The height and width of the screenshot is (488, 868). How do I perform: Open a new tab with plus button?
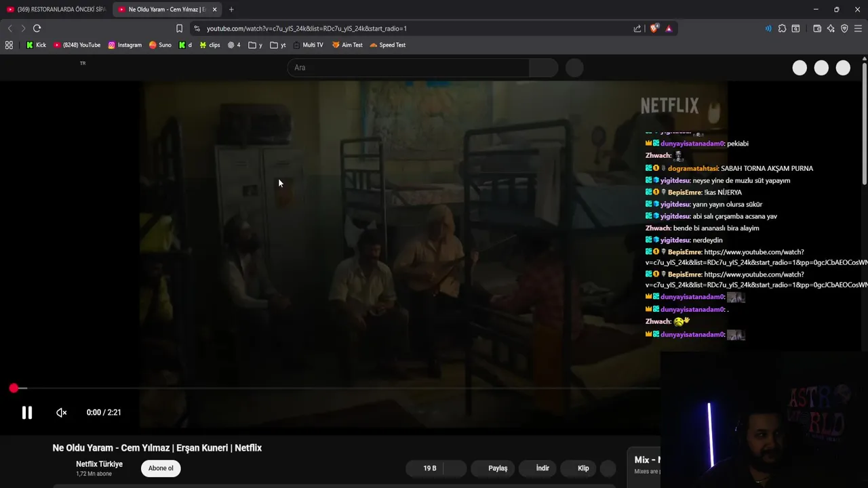(x=231, y=9)
